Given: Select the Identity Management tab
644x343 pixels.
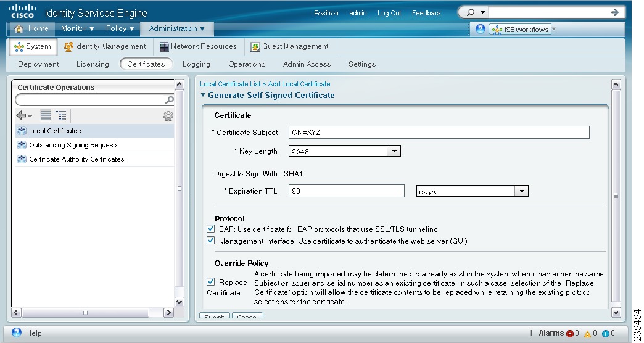Looking at the screenshot, I should (x=104, y=46).
